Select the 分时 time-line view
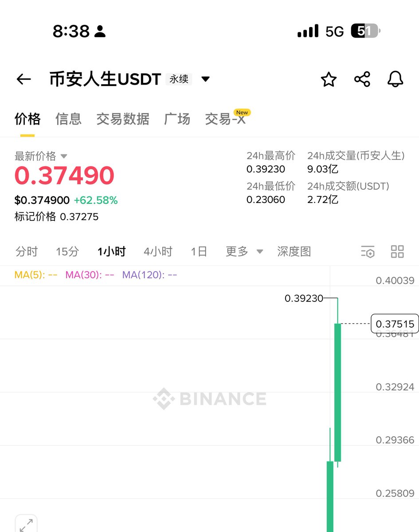 click(27, 251)
